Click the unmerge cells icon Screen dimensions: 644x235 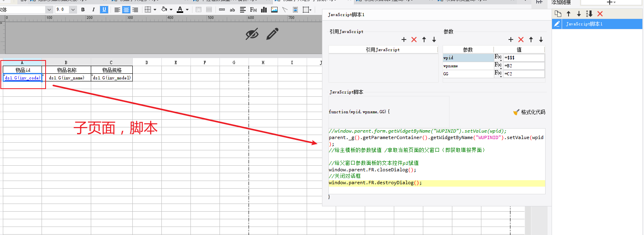tap(209, 10)
